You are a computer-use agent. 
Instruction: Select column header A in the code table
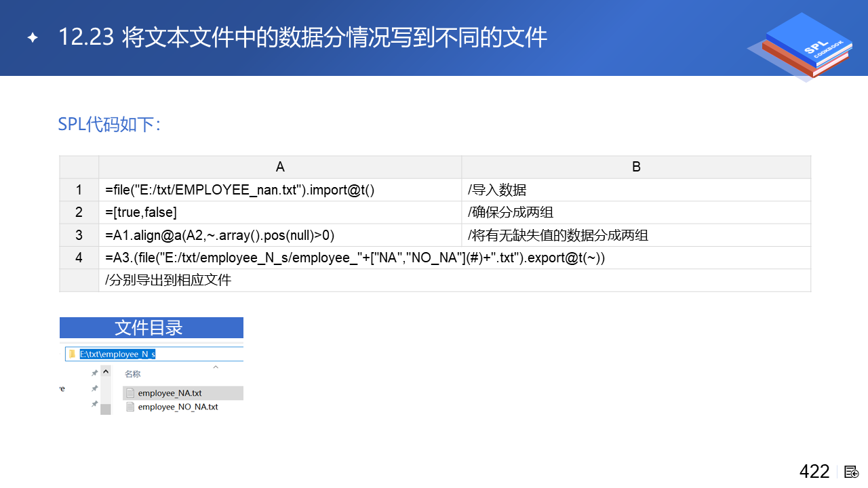coord(280,167)
